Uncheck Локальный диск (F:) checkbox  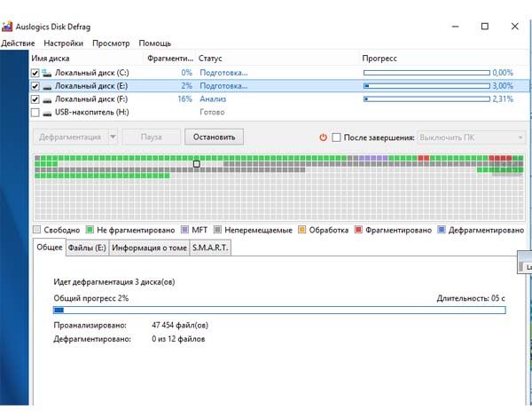click(35, 99)
